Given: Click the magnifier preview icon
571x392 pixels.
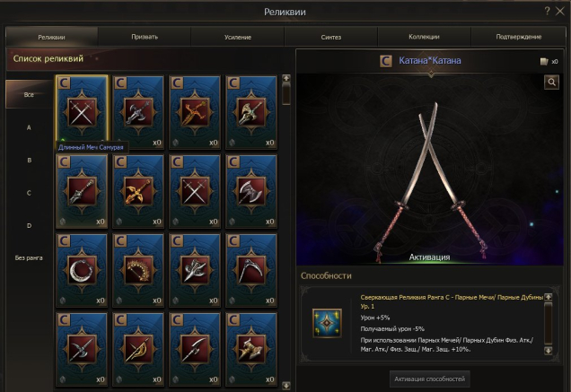Looking at the screenshot, I should [552, 83].
